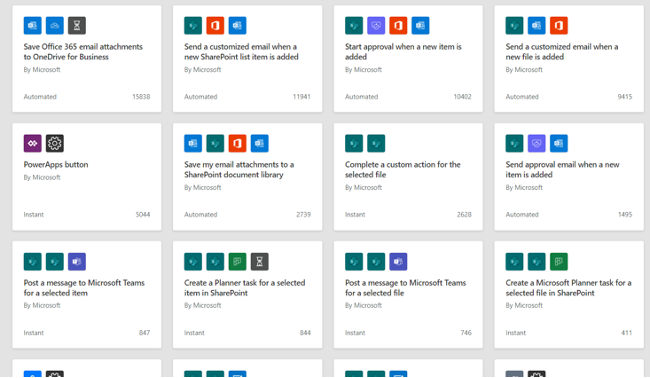
Task: Click hourglass delay icon on OneDrive attachments card
Action: (x=77, y=25)
